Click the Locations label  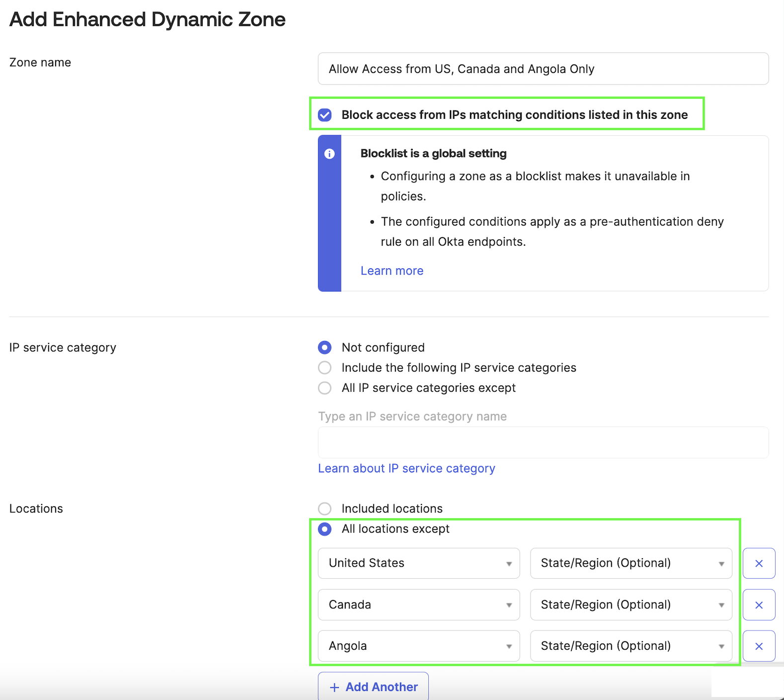pyautogui.click(x=36, y=509)
